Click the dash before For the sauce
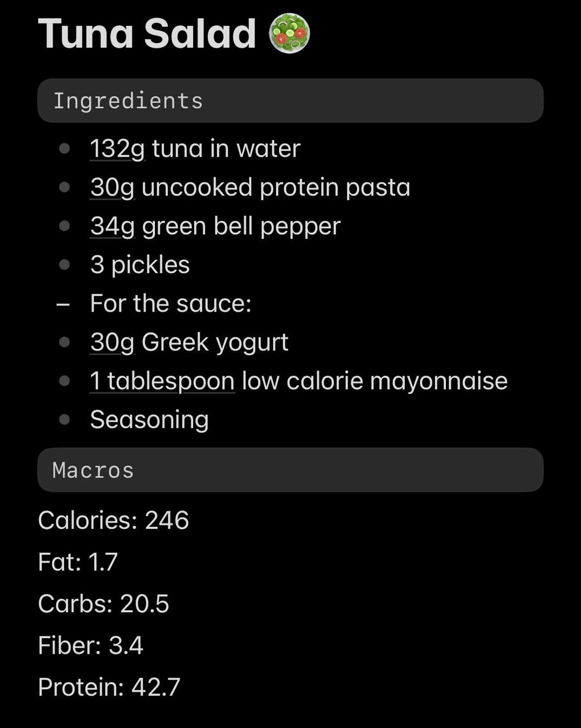Screen dimensions: 581x728 63,304
